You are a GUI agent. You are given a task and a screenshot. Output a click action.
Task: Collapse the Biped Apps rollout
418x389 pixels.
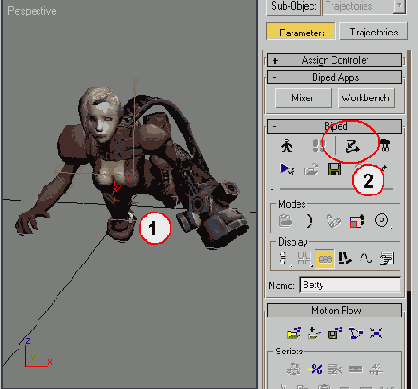[x=334, y=77]
